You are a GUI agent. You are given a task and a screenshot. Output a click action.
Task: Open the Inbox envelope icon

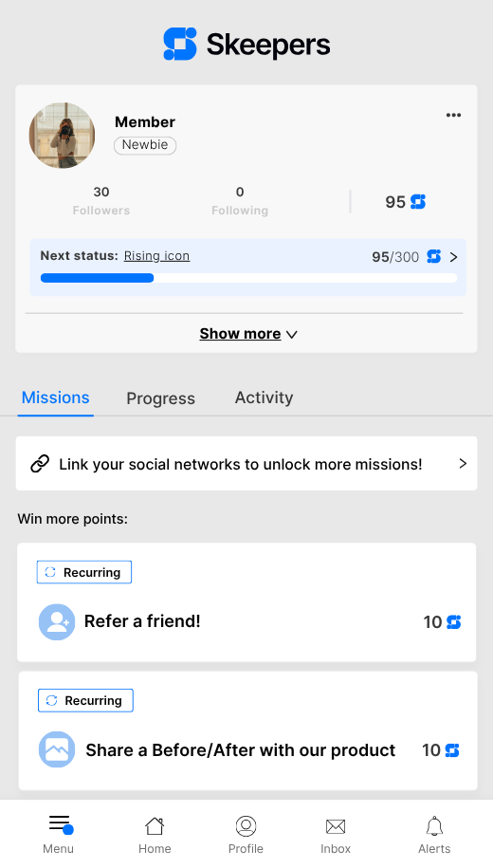(336, 826)
